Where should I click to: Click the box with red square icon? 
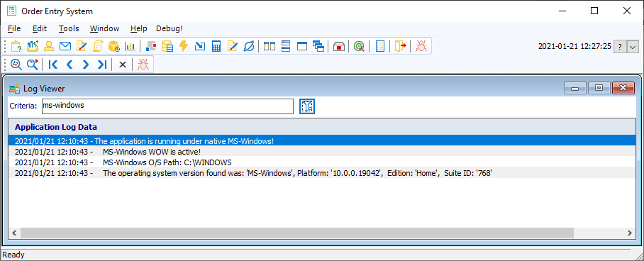[339, 46]
